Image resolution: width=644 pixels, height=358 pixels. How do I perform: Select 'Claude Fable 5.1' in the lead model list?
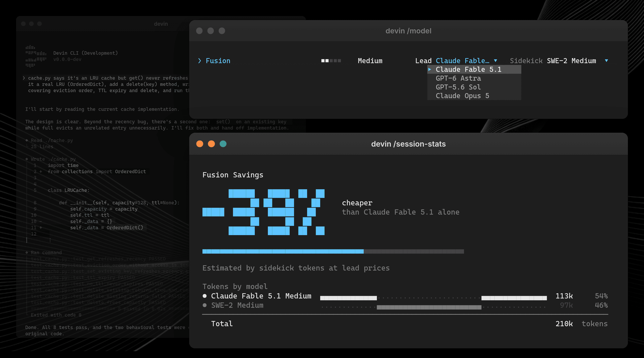[x=474, y=69]
